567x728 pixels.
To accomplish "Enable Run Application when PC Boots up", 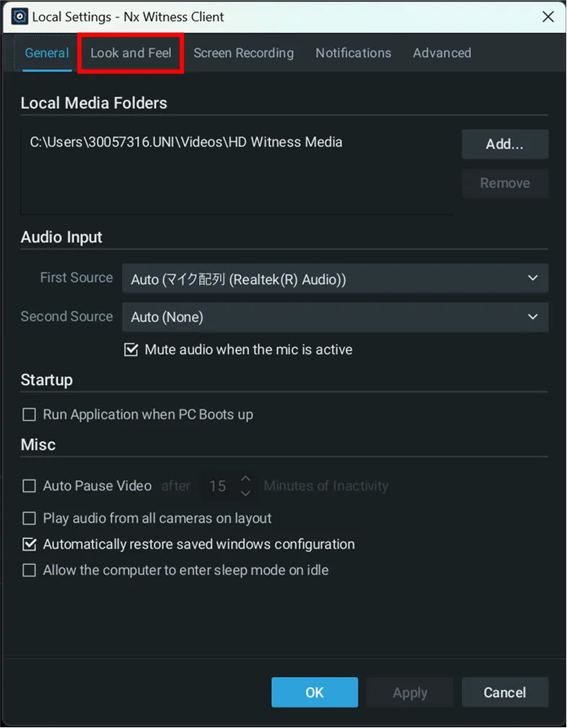I will click(x=30, y=414).
